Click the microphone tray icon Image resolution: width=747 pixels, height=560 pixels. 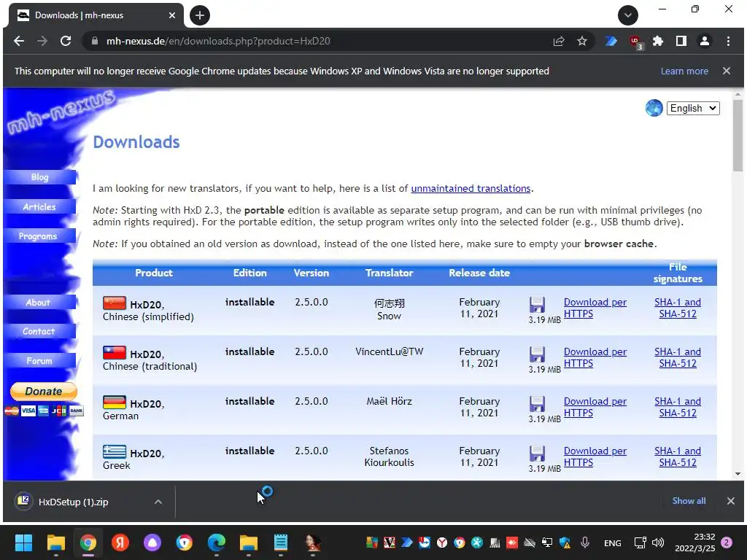585,542
